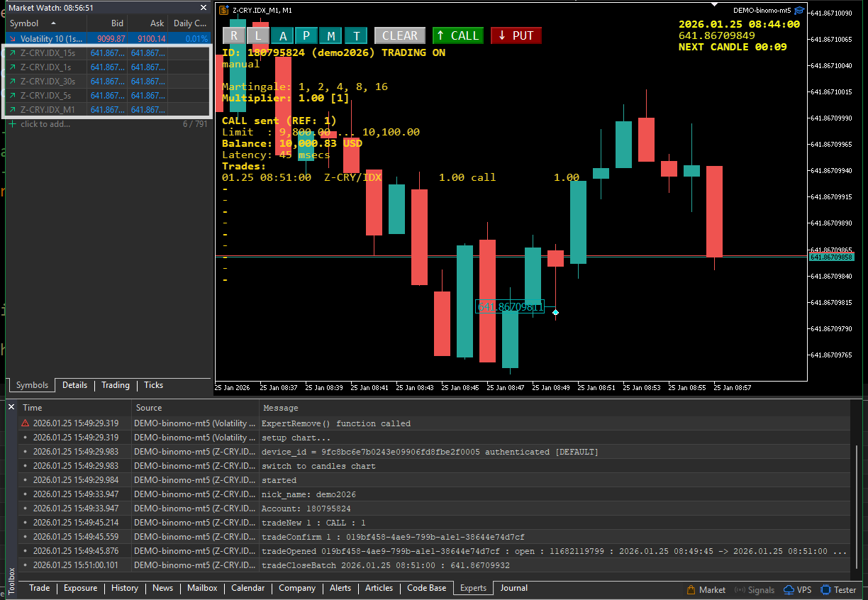868x600 pixels.
Task: Switch to the Trading tab in Market Watch
Action: click(116, 385)
